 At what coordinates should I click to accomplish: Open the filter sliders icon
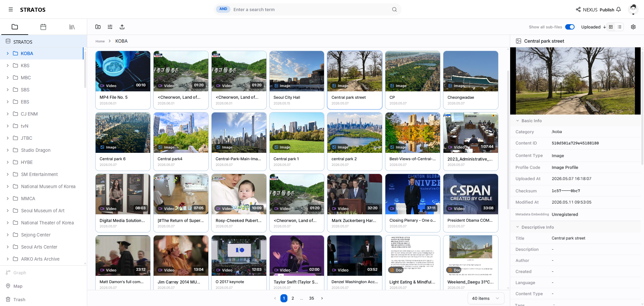[x=110, y=27]
